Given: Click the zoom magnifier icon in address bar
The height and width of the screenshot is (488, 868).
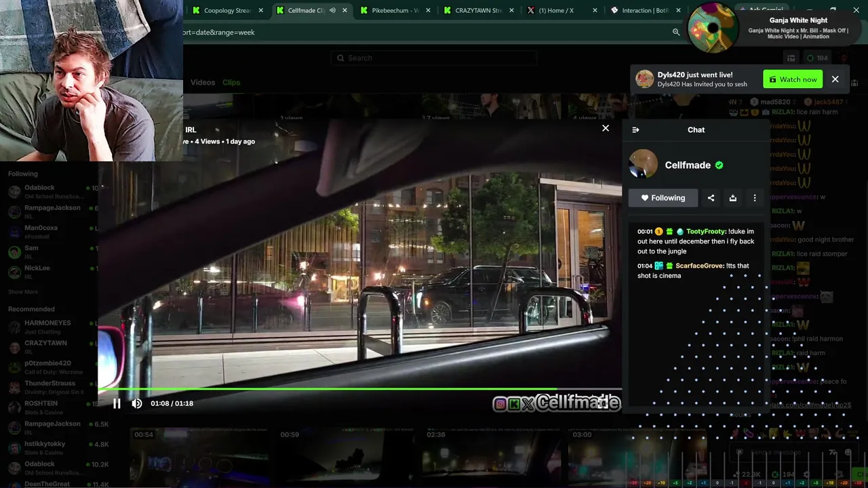Looking at the screenshot, I should tap(676, 33).
